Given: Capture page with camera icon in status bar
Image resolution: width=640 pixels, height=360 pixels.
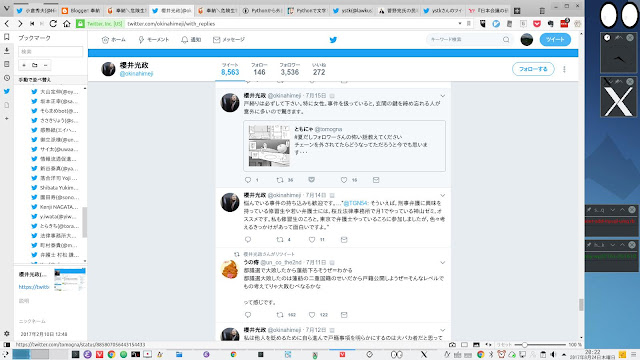Looking at the screenshot, I should point(452,345).
